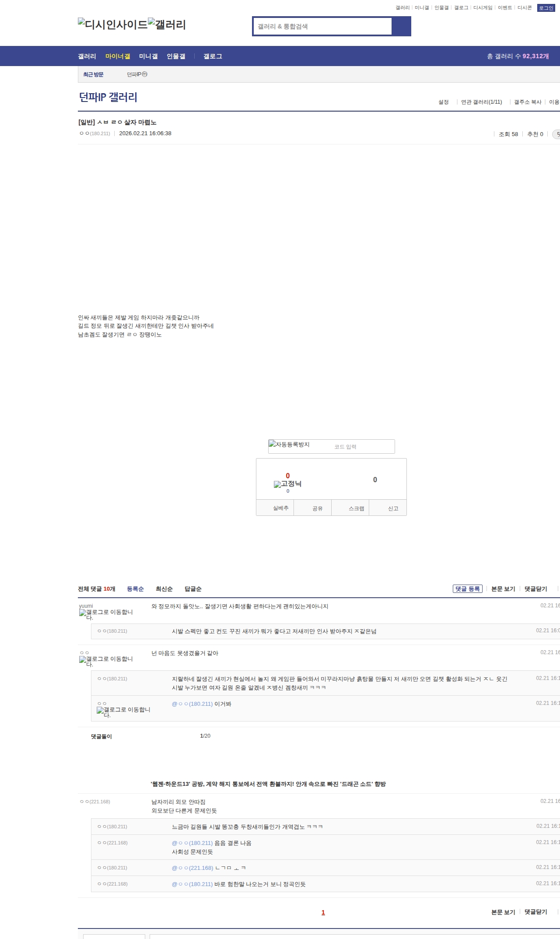Click the yuumi commenter name
560x939 pixels.
(86, 606)
